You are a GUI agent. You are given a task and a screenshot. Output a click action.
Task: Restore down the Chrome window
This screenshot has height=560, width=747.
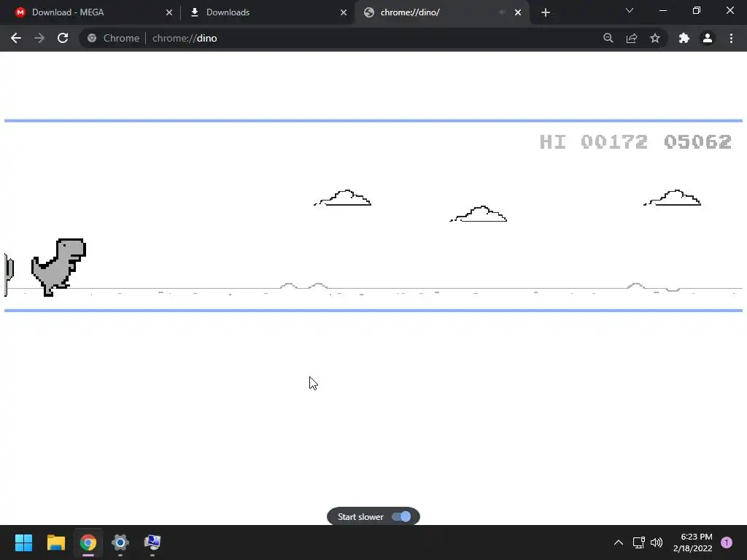click(x=697, y=10)
